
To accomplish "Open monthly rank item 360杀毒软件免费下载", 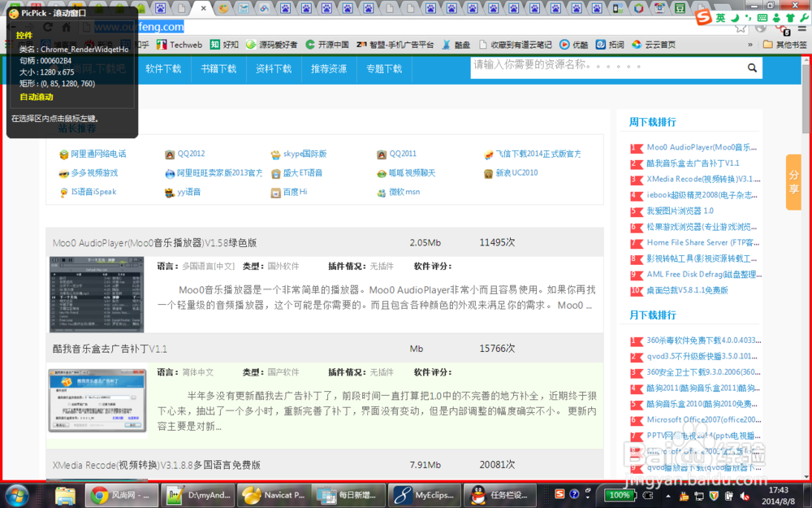I will [x=704, y=341].
